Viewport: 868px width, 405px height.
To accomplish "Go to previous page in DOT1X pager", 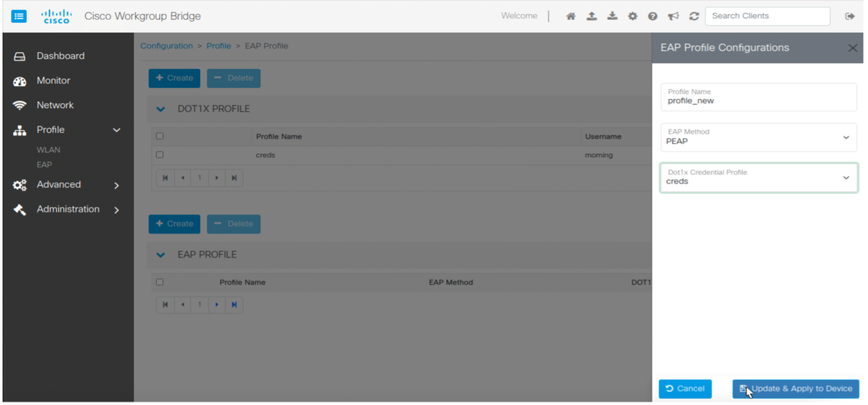I will point(183,178).
